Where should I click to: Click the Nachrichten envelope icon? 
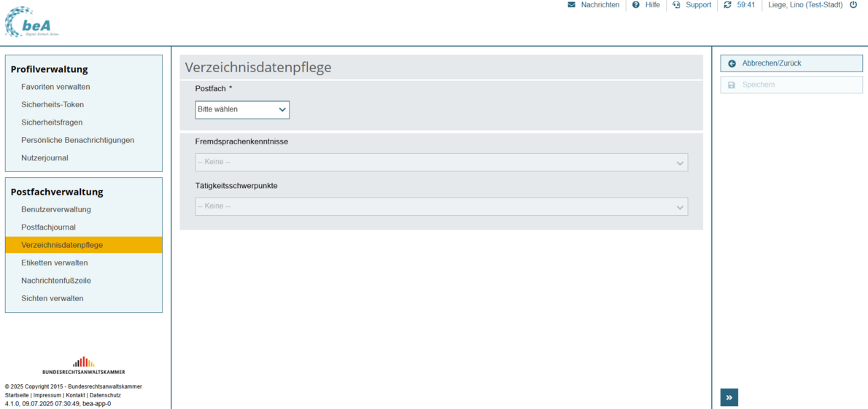[571, 5]
